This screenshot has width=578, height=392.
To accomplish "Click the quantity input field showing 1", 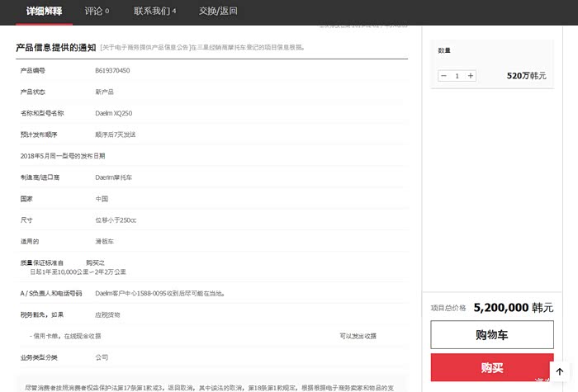I will [x=457, y=76].
